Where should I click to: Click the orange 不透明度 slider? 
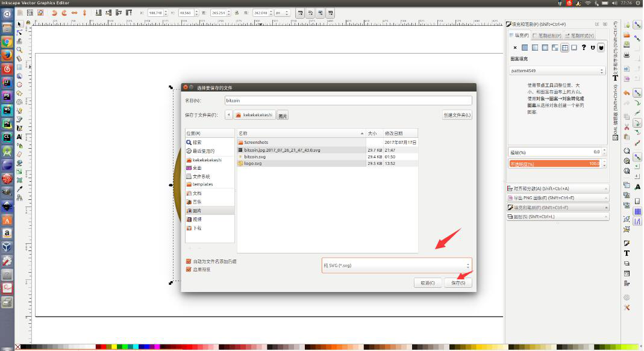coord(554,163)
